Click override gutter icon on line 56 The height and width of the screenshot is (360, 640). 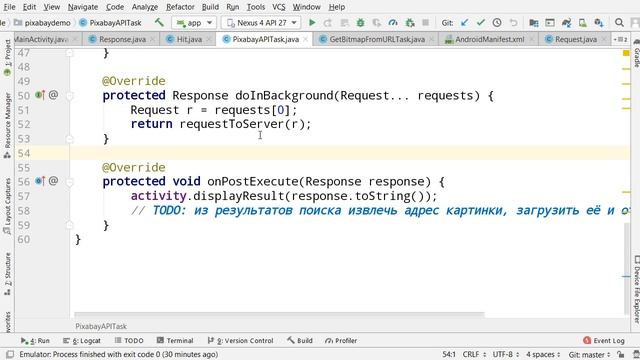pos(40,181)
